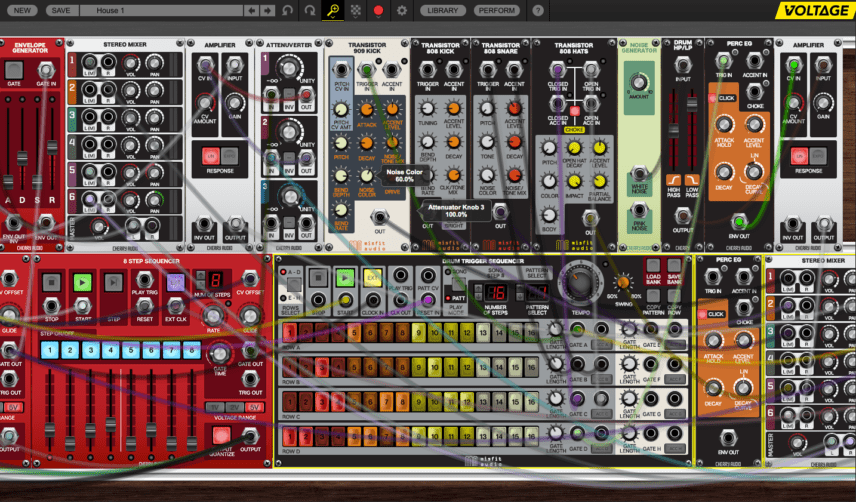The width and height of the screenshot is (856, 502).
Task: Toggle Rows Select A-D / E-H switch
Action: pos(294,285)
